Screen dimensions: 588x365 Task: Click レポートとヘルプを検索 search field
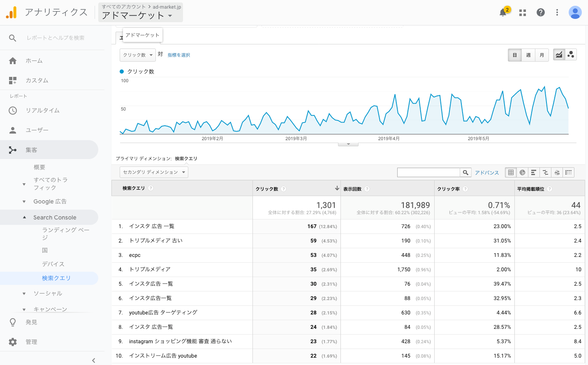tap(56, 38)
